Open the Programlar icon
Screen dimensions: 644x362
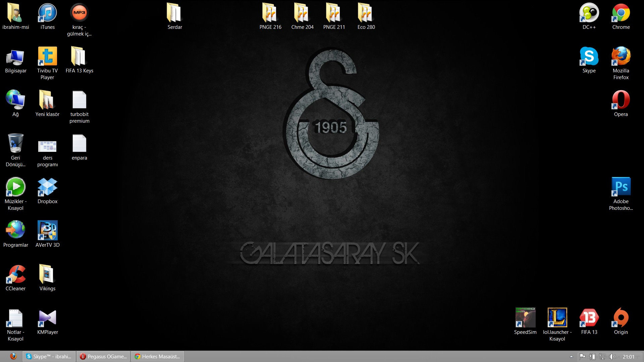coord(15,234)
